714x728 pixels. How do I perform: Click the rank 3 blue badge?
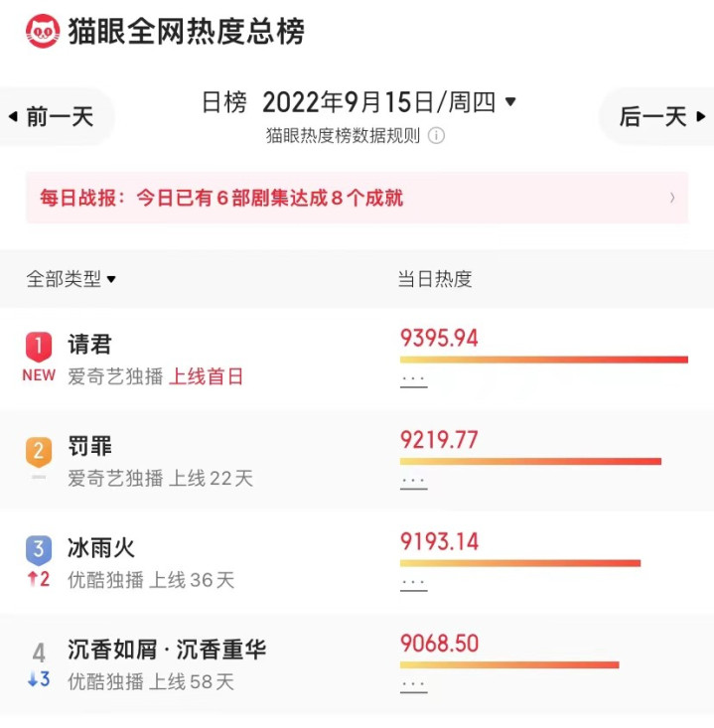(38, 549)
